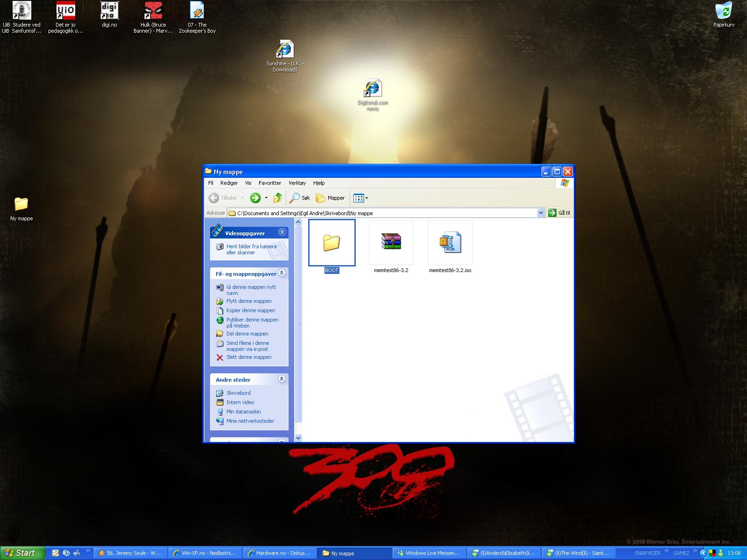Viewport: 747px width, 560px height.
Task: Click Hent bilder fra kamera eller skanner
Action: (x=251, y=249)
